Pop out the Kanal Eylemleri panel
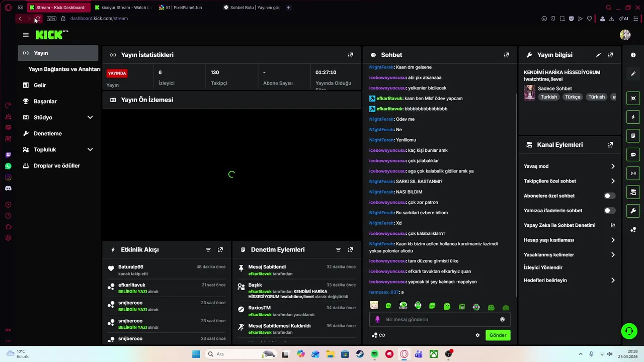Screen dimensions: 644x362 tap(610, 145)
